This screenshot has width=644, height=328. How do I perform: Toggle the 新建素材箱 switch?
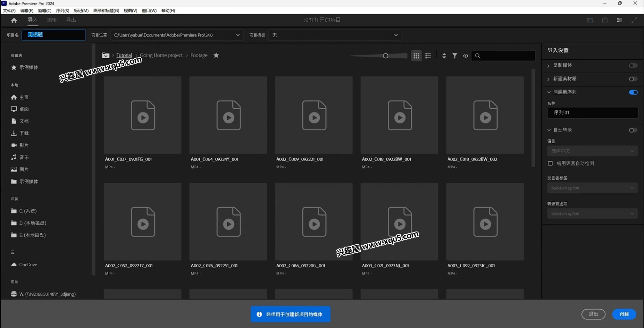(x=633, y=79)
